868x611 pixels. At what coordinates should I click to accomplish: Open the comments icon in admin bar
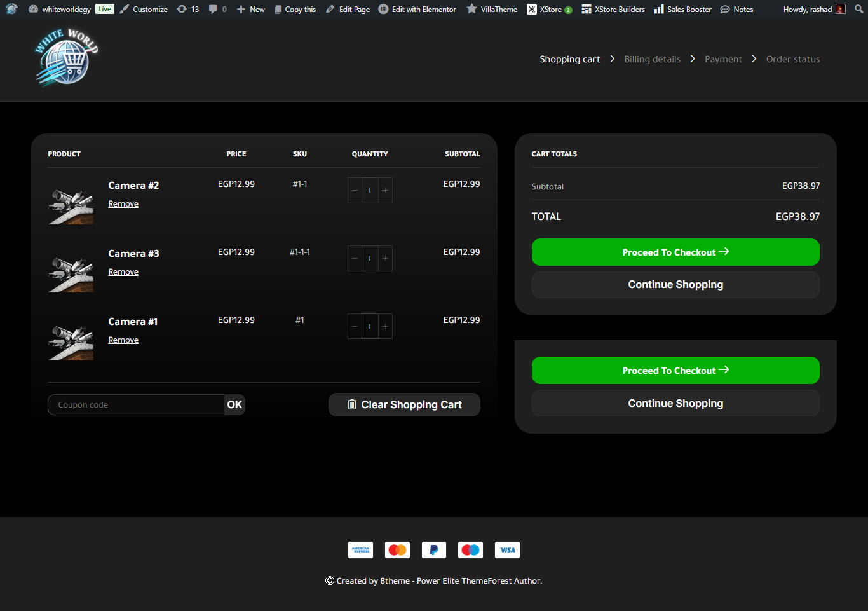pyautogui.click(x=217, y=9)
